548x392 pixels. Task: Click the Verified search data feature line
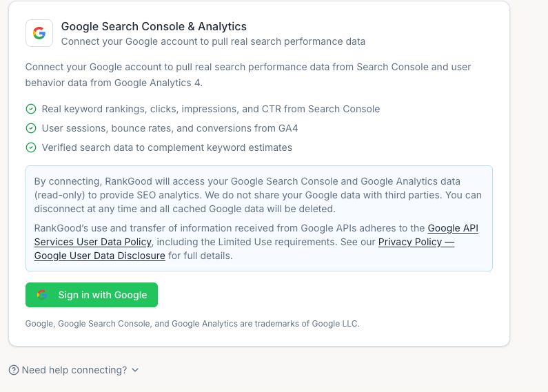(167, 147)
